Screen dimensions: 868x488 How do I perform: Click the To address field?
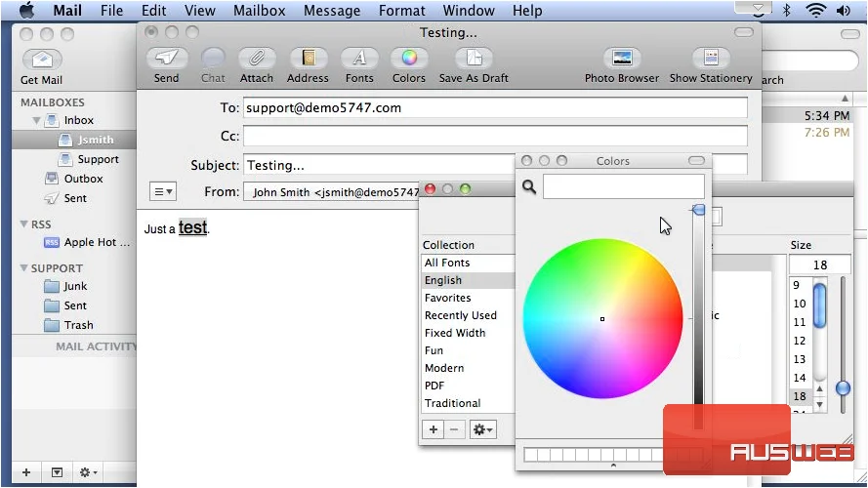[x=495, y=108]
